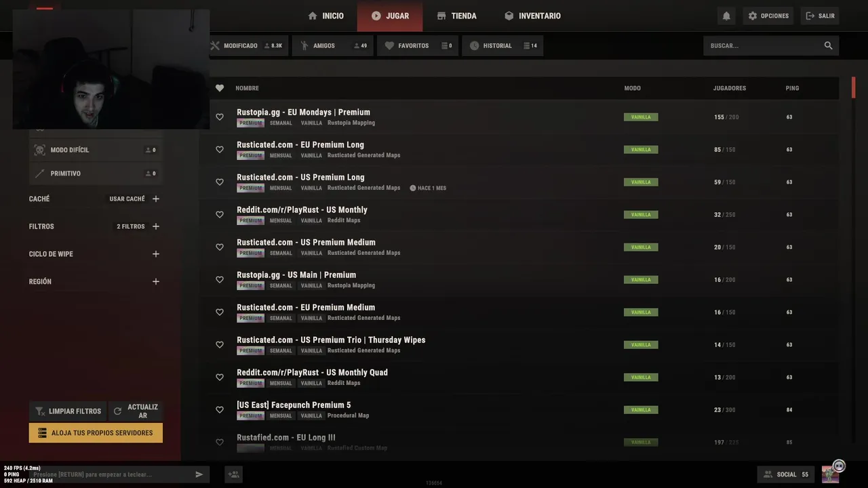Click the HACE 1 MES label
868x488 pixels.
(432, 188)
